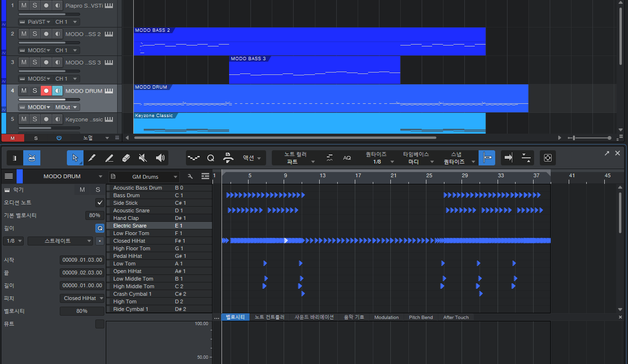Screen dimensions: 628x364
Task: Toggle AQ auto quantize
Action: 347,158
